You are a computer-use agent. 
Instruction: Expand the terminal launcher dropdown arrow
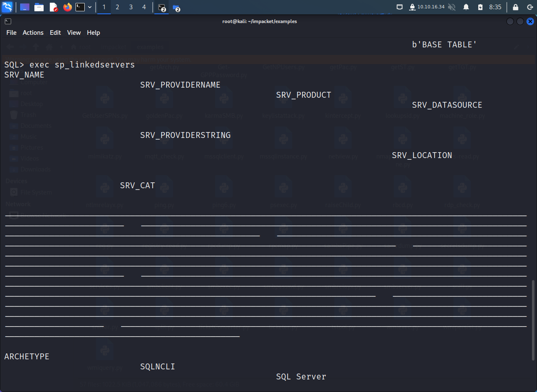[x=90, y=7]
